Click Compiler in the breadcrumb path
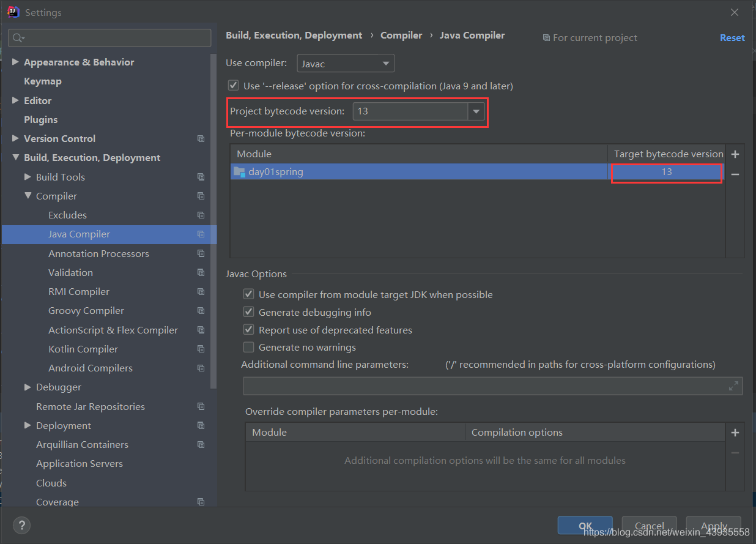Viewport: 756px width, 544px height. point(401,35)
